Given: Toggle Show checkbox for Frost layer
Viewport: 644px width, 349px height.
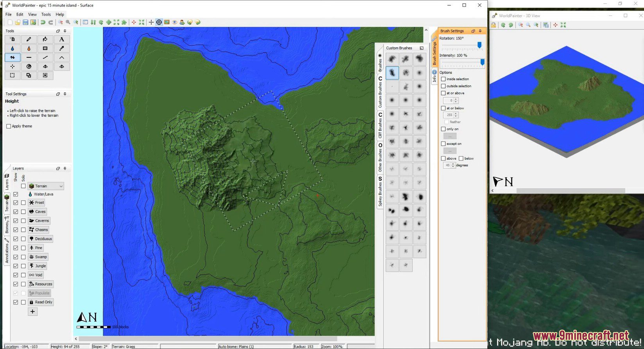Looking at the screenshot, I should [16, 203].
